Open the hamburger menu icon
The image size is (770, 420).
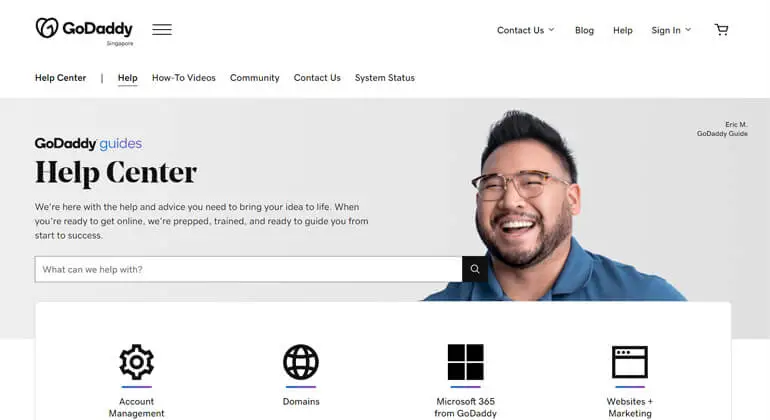pos(162,29)
